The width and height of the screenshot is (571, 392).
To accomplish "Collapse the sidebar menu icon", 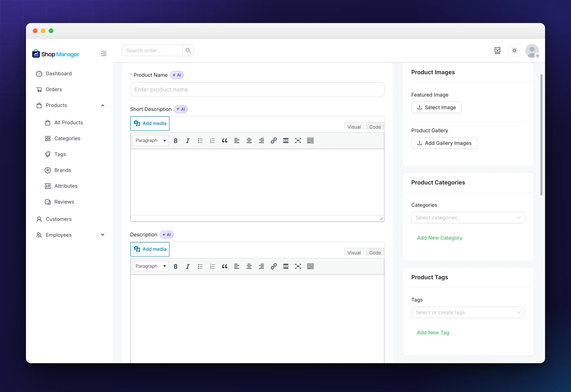I will point(103,54).
